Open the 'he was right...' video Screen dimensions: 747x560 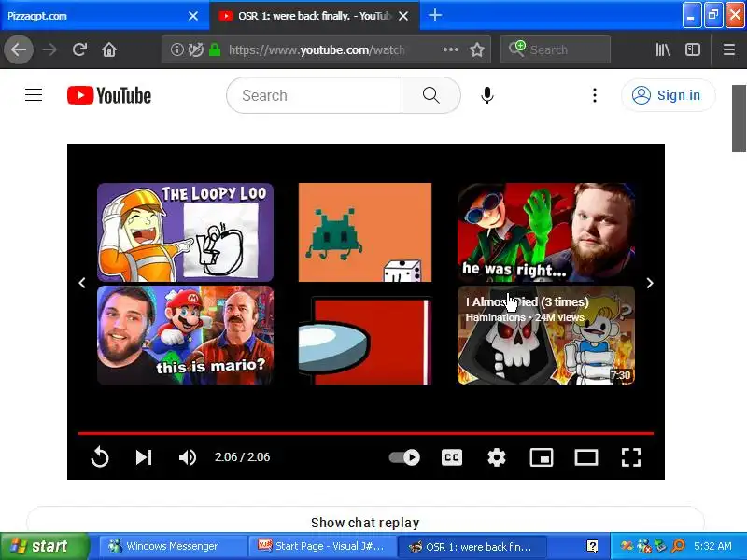tap(546, 232)
